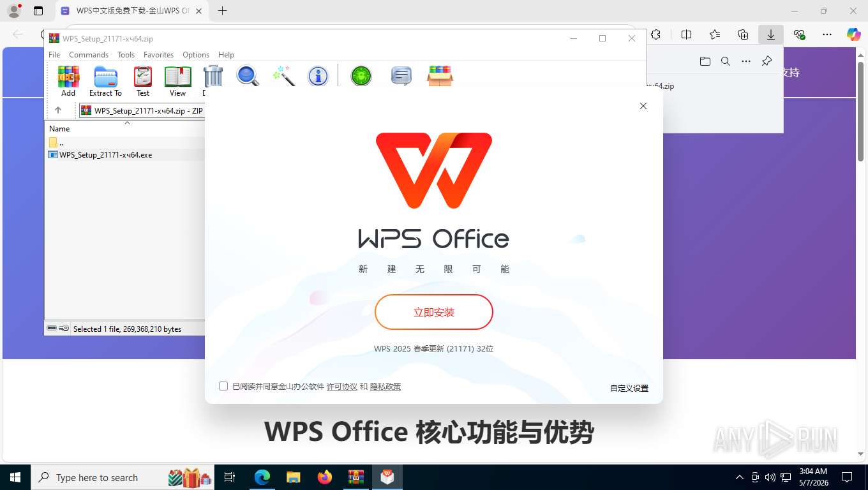The image size is (868, 490).
Task: Open more options in Downloads panel
Action: 746,61
